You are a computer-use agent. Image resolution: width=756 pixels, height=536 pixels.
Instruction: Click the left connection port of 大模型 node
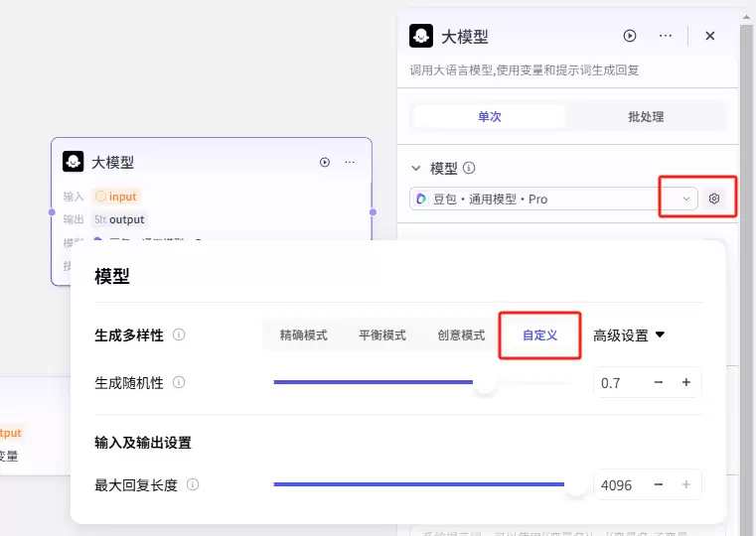[x=52, y=212]
